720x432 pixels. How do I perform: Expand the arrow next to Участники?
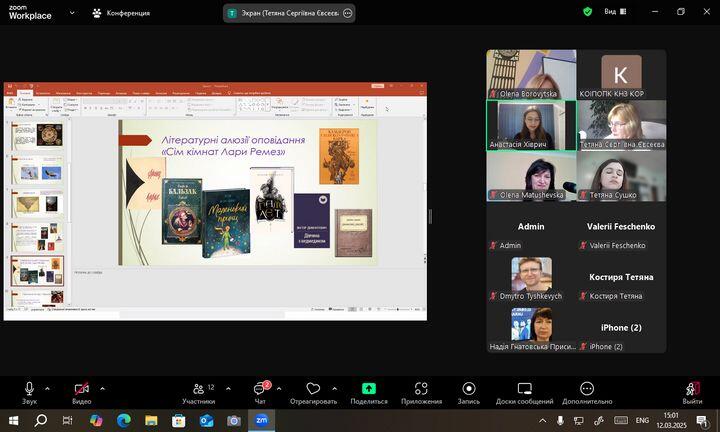click(228, 389)
